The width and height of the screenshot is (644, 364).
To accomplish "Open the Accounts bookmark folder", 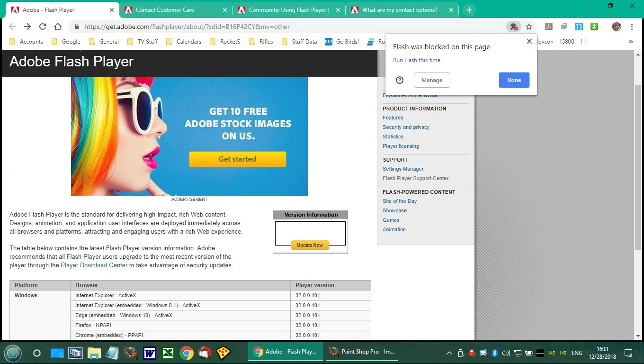I will click(x=27, y=42).
